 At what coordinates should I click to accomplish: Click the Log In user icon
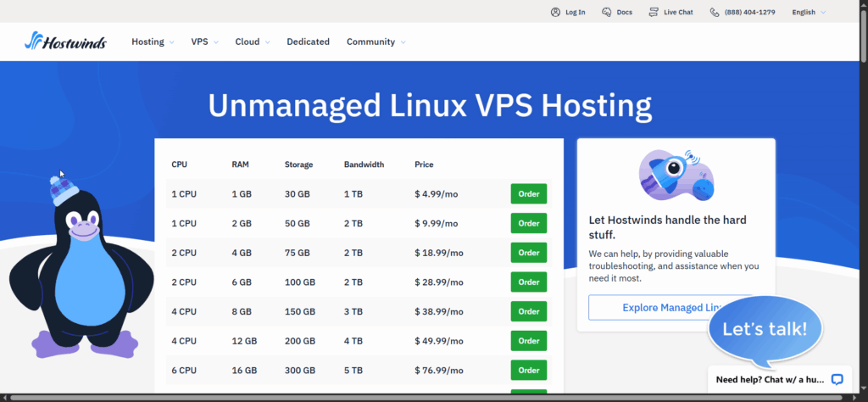pyautogui.click(x=555, y=12)
